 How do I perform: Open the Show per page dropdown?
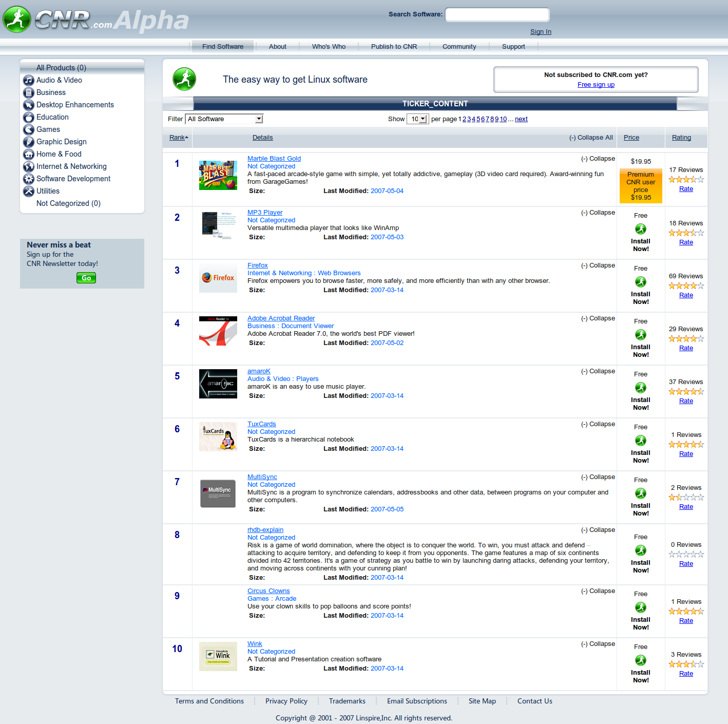click(417, 119)
